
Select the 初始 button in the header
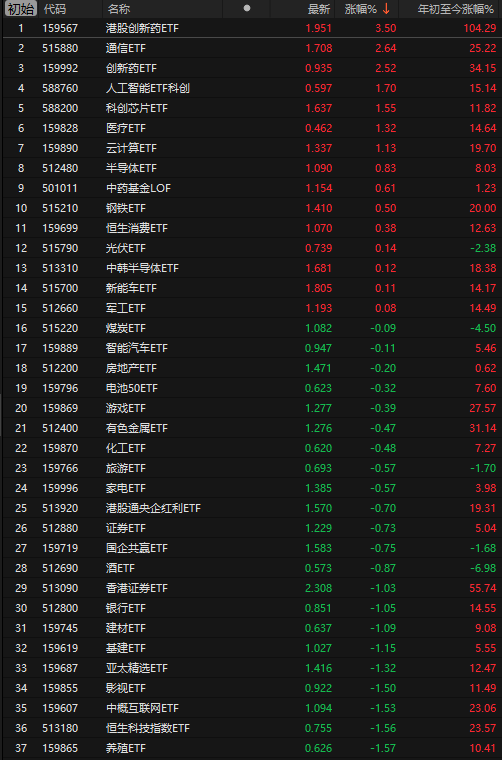[x=21, y=9]
